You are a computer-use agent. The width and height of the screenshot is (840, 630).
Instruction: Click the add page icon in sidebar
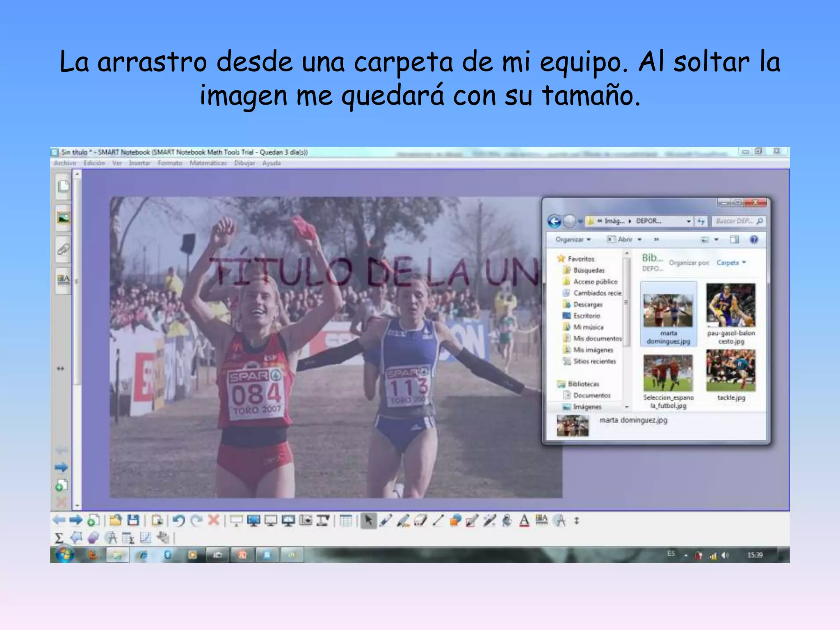(62, 485)
